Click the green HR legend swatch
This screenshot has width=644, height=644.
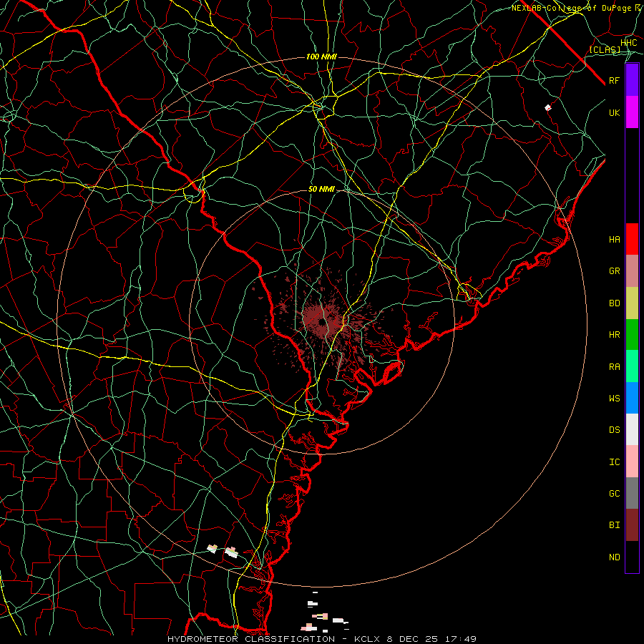[632, 335]
